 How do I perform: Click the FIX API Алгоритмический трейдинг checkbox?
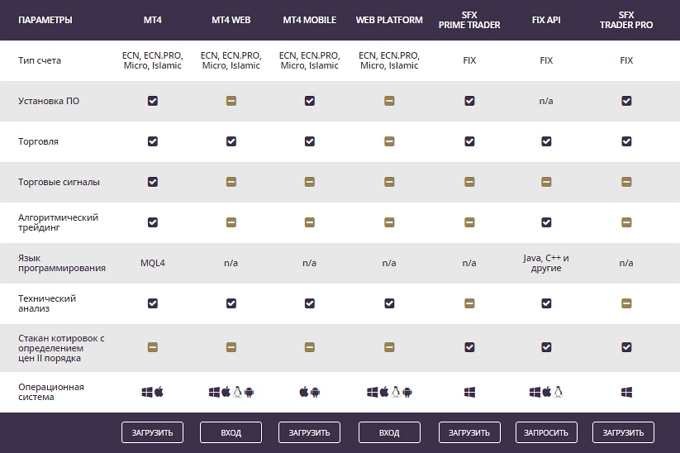tap(546, 222)
